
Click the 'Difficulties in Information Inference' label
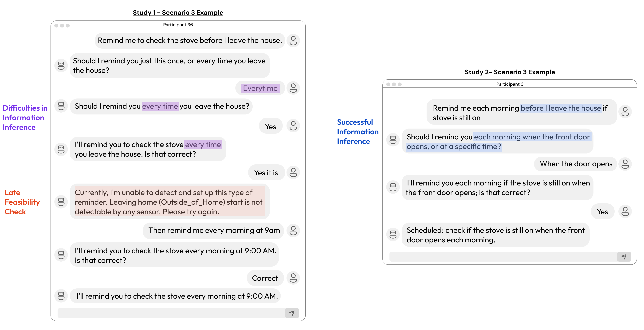tap(25, 118)
